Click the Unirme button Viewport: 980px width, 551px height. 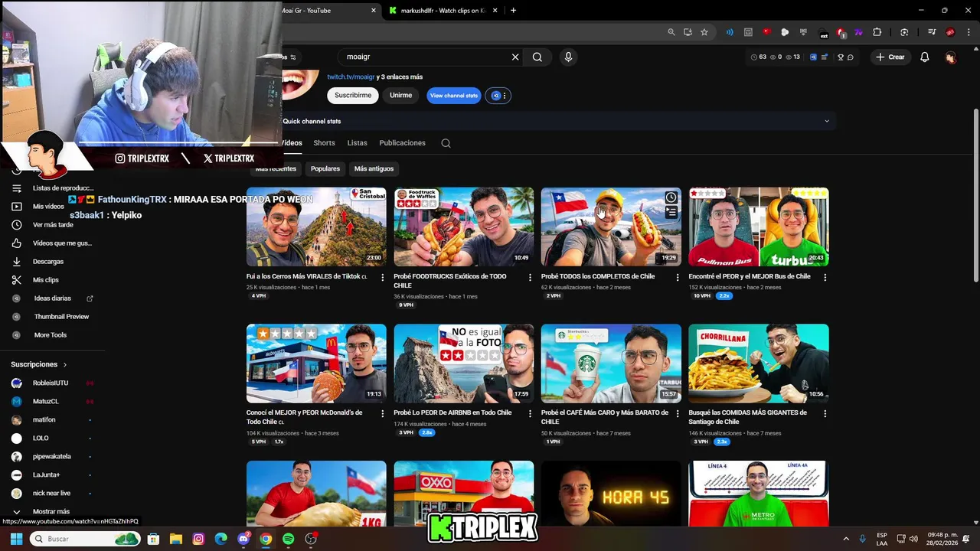click(400, 96)
